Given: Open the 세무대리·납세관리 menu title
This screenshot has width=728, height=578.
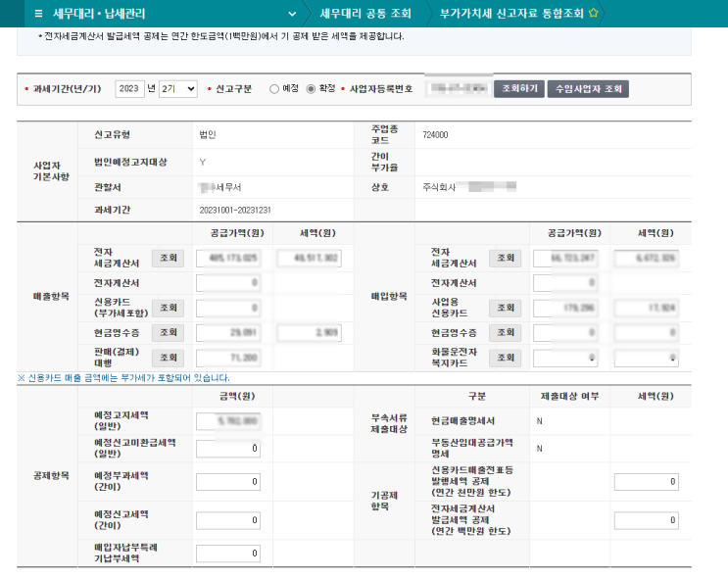Looking at the screenshot, I should point(99,14).
